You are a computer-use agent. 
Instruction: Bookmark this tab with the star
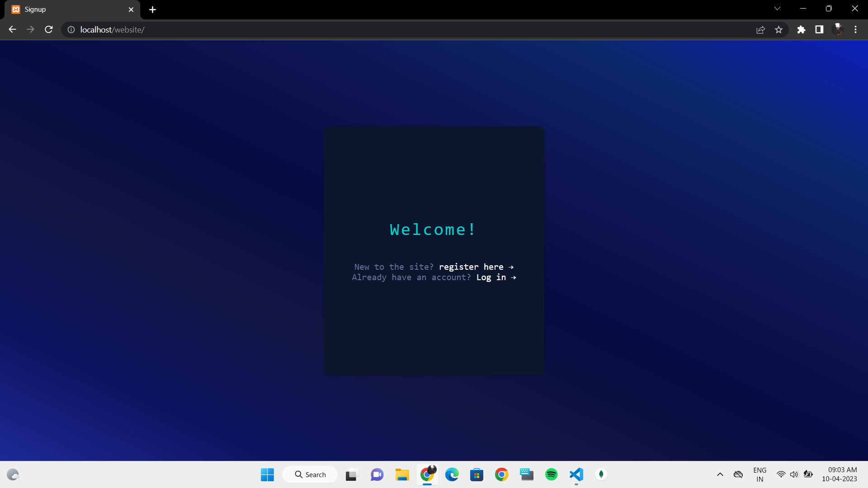point(778,29)
